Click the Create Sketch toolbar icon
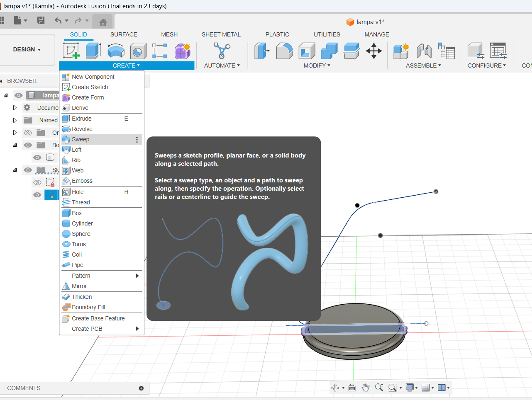Screen dimensions: 532x400 [71, 51]
